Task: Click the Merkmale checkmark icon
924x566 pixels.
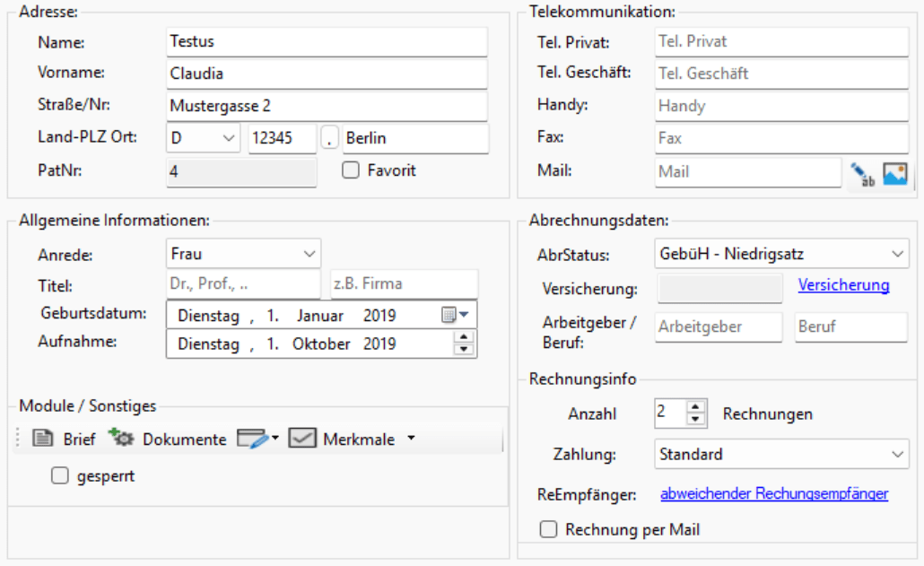Action: coord(302,439)
